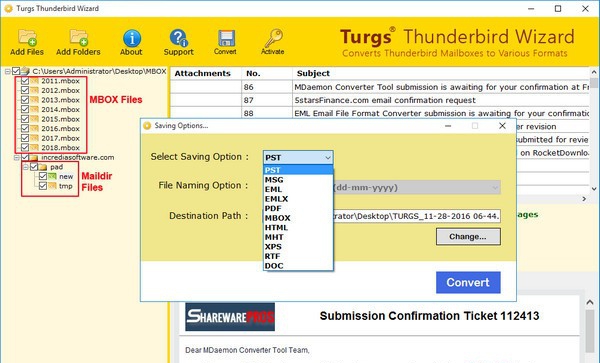The height and width of the screenshot is (363, 600).
Task: Minimize the Saving Options dialog
Action: 448,126
